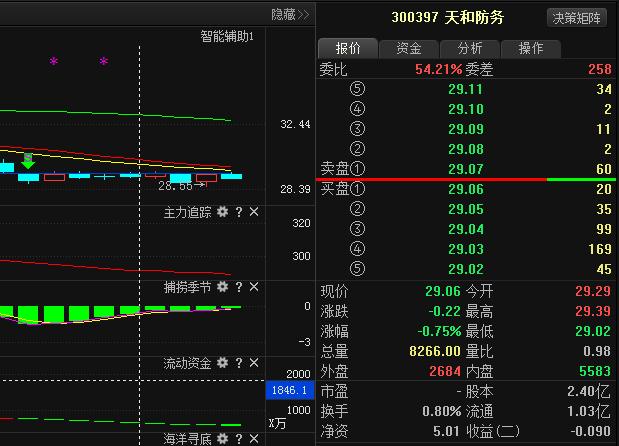Select sell level 5 price 29.11

465,89
